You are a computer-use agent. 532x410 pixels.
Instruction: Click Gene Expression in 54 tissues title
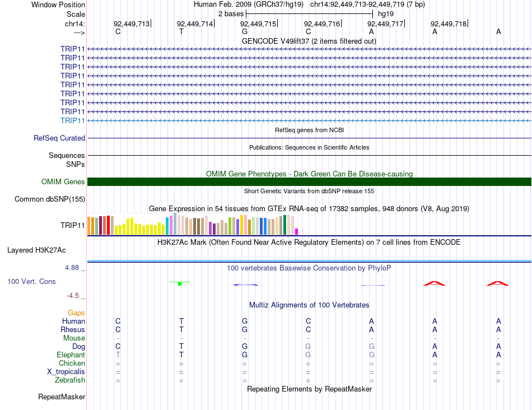coord(309,209)
